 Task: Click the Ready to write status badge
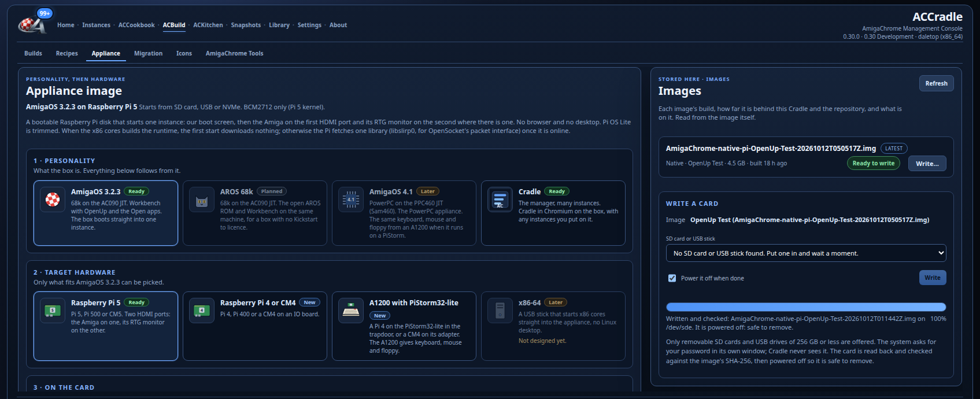[873, 164]
